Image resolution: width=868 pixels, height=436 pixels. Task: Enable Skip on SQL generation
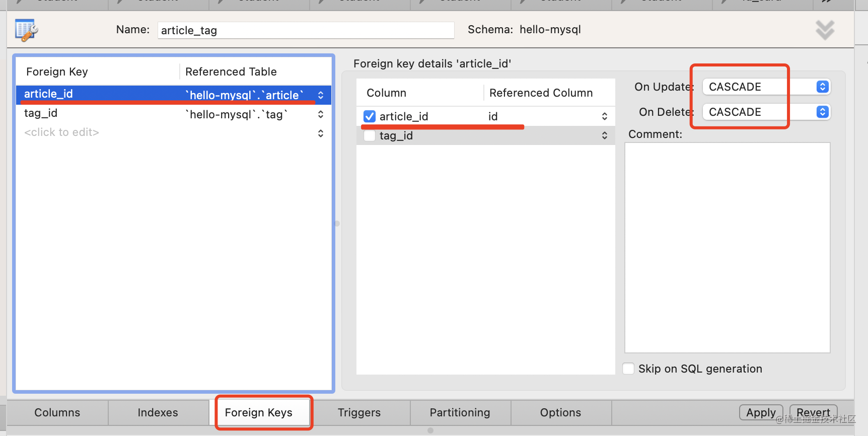click(x=628, y=369)
